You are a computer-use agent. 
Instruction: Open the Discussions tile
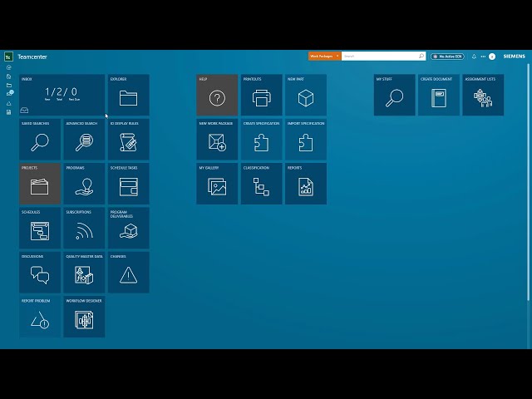pos(40,273)
